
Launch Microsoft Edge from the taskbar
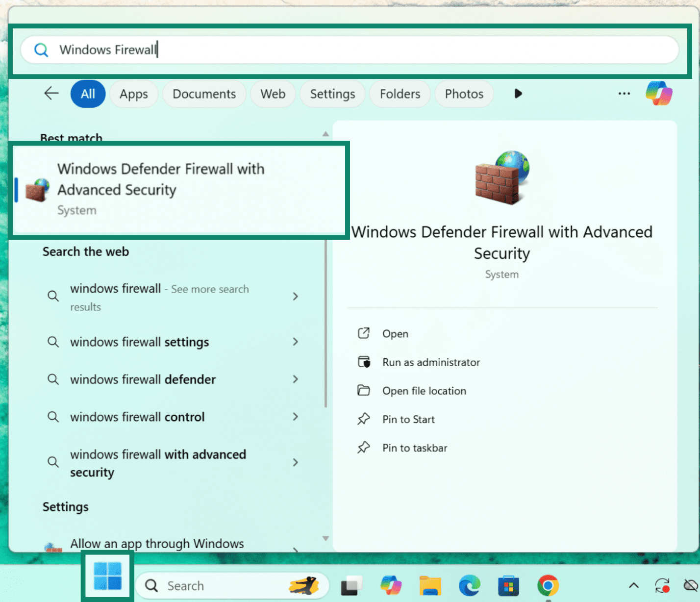tap(469, 585)
